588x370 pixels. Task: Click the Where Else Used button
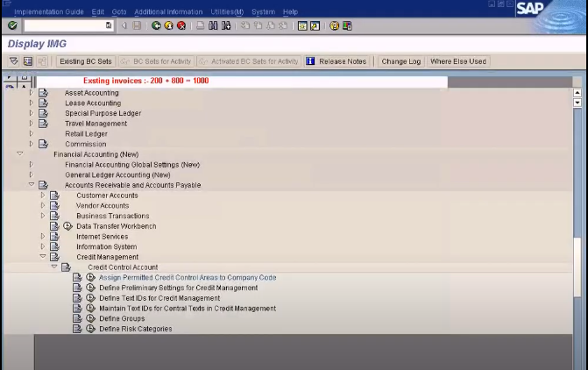458,61
